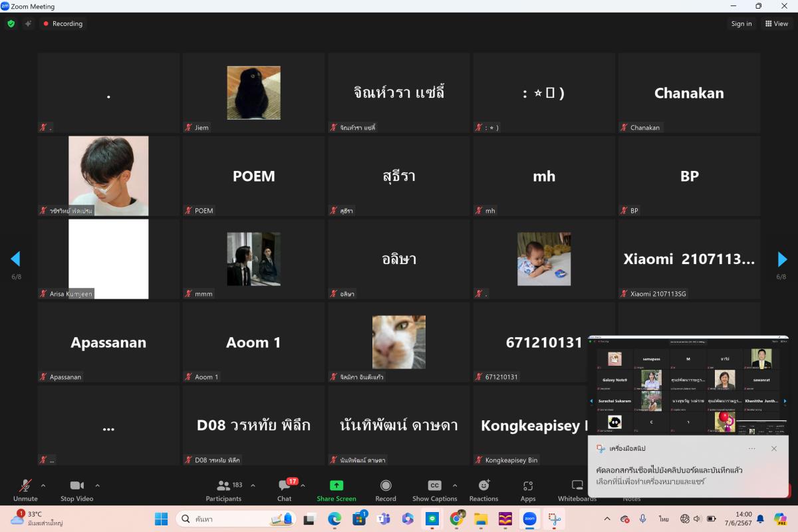This screenshot has width=798, height=532.
Task: Select the BP participant tile
Action: pyautogui.click(x=689, y=176)
